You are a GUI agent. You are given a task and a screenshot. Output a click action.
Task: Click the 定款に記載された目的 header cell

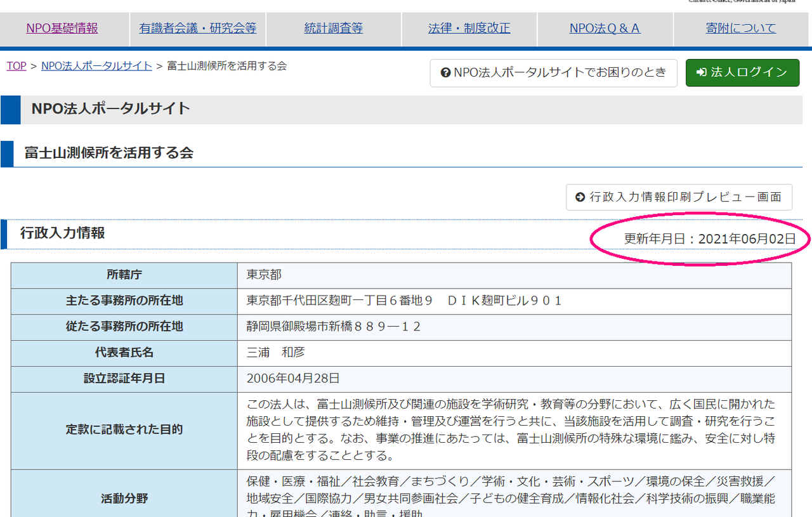[x=124, y=431]
